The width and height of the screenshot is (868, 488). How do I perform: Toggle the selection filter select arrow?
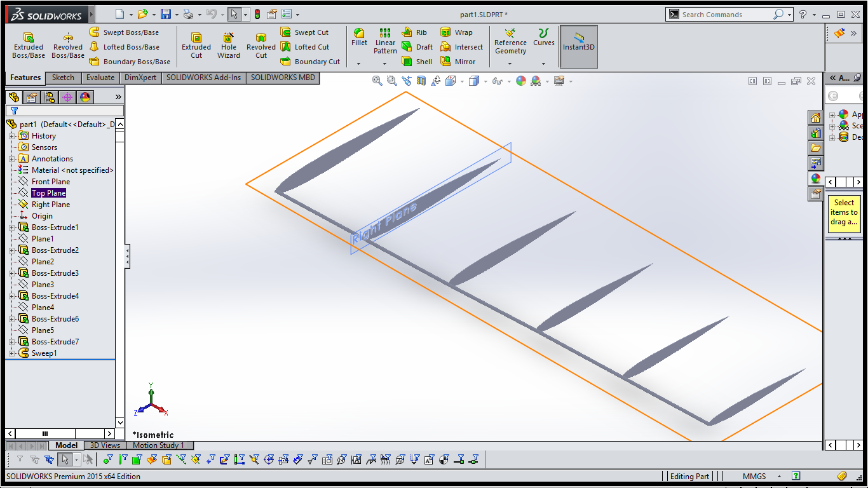[65, 459]
